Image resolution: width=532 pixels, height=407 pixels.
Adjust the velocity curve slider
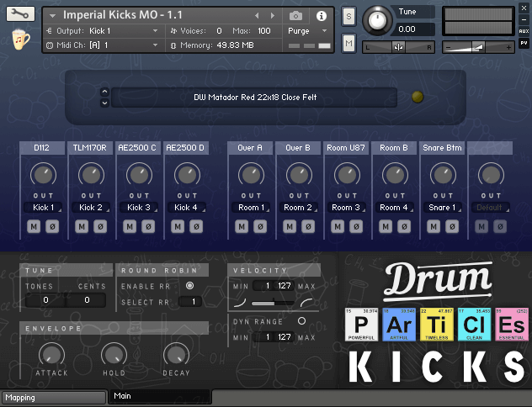(x=273, y=303)
